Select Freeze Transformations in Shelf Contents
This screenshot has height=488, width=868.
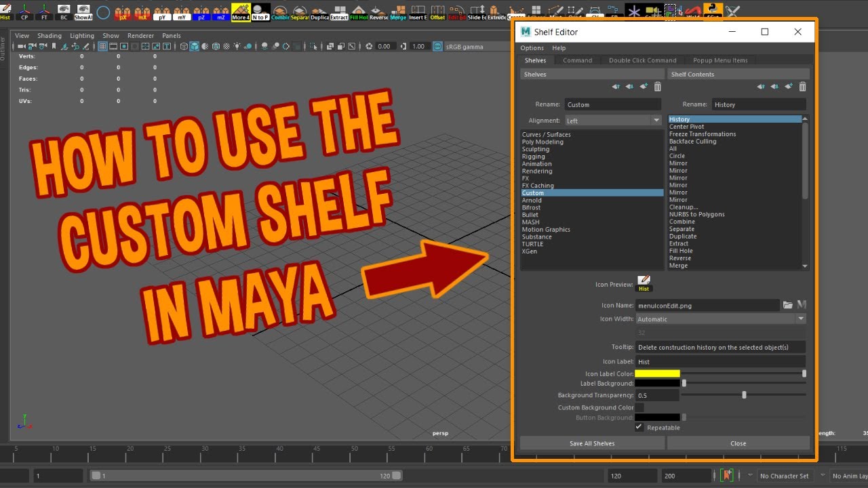pyautogui.click(x=734, y=134)
